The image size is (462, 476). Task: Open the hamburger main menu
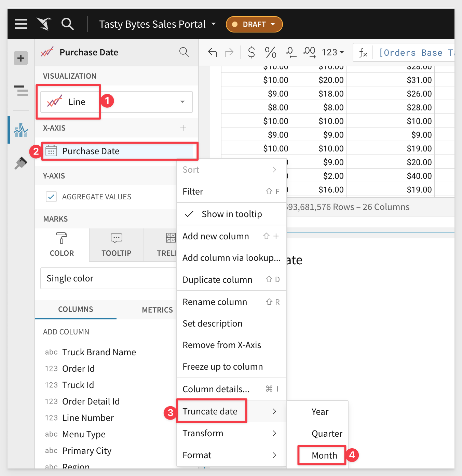pos(21,24)
